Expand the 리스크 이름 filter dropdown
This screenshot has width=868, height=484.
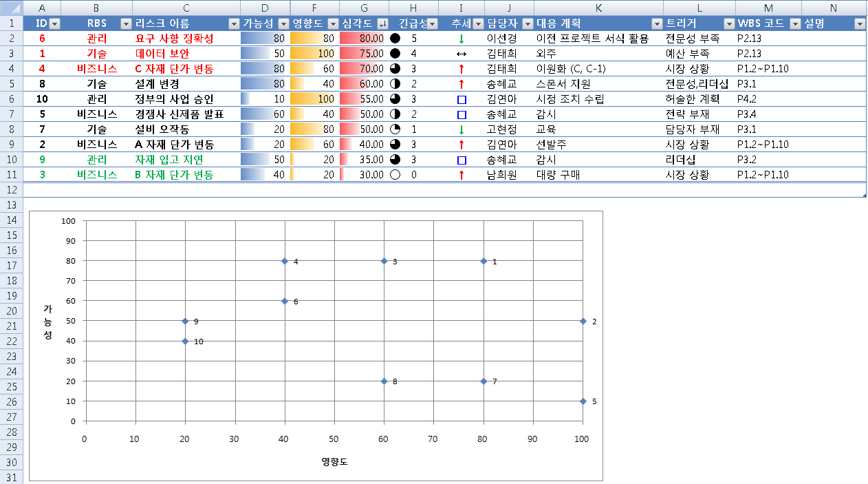(234, 23)
